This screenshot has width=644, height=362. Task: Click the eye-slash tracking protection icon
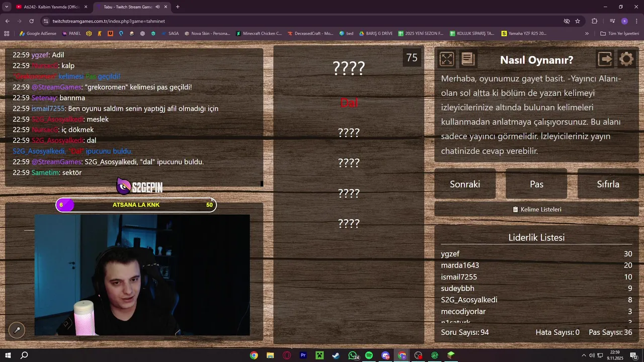pos(567,21)
